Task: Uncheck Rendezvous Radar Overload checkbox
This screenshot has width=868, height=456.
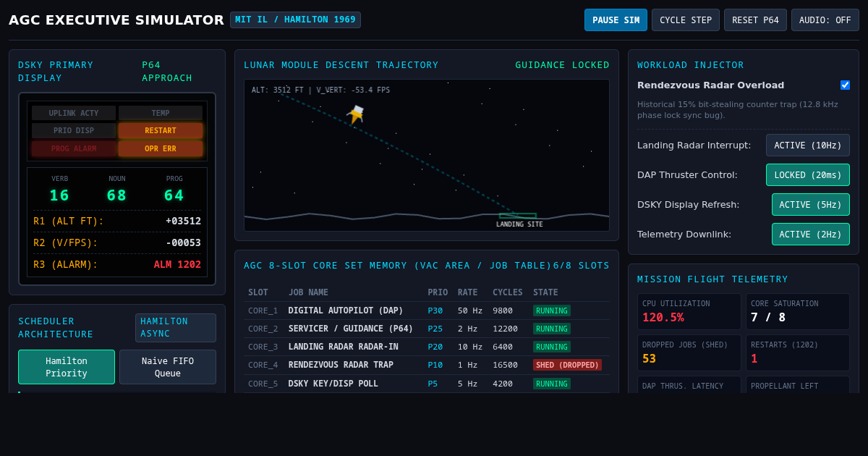Action: [845, 85]
